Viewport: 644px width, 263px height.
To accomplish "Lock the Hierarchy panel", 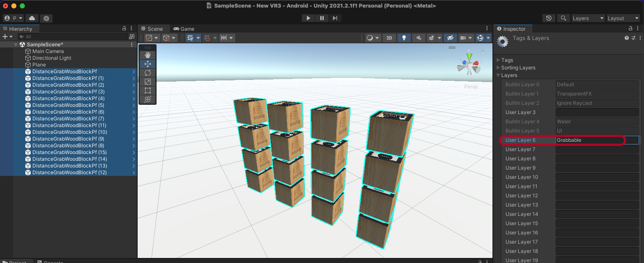I will pos(124,28).
